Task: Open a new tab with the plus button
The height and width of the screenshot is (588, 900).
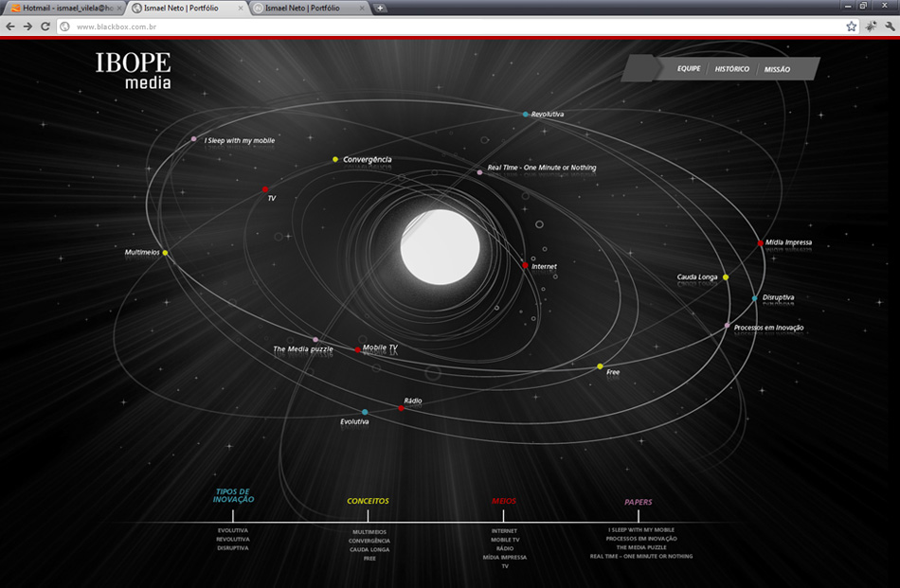Action: tap(379, 8)
